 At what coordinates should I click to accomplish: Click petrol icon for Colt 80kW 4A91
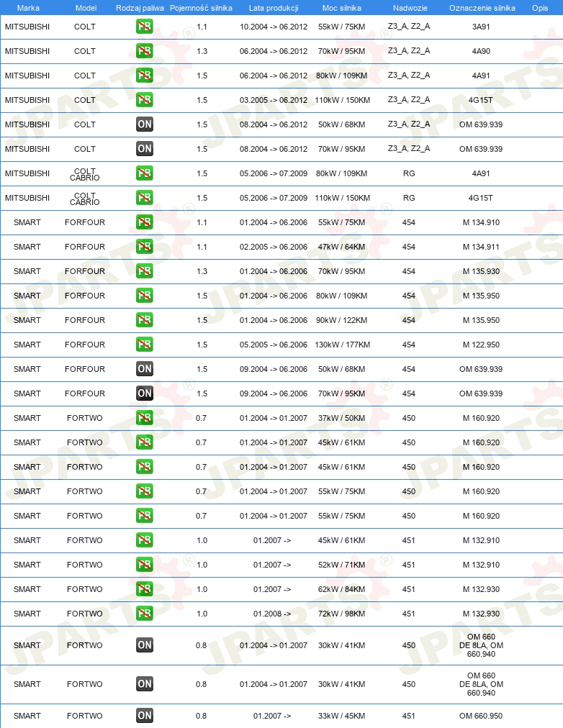click(x=145, y=76)
